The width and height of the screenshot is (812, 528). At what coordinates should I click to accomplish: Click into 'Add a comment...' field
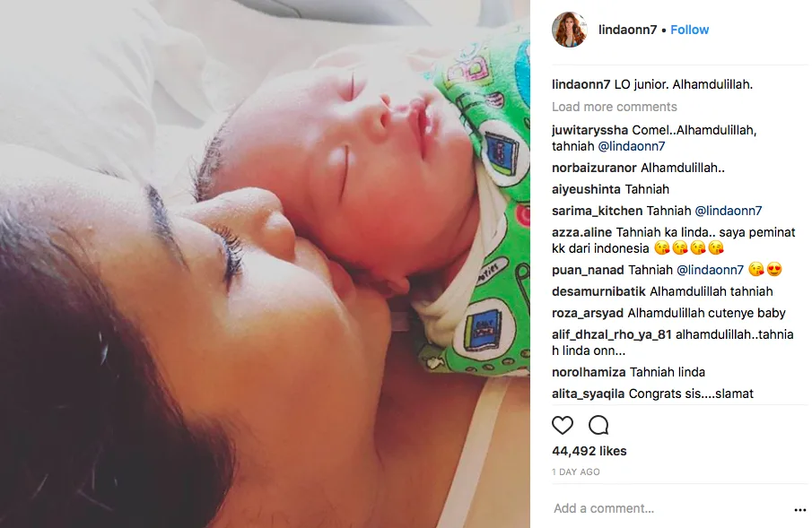tap(670, 508)
